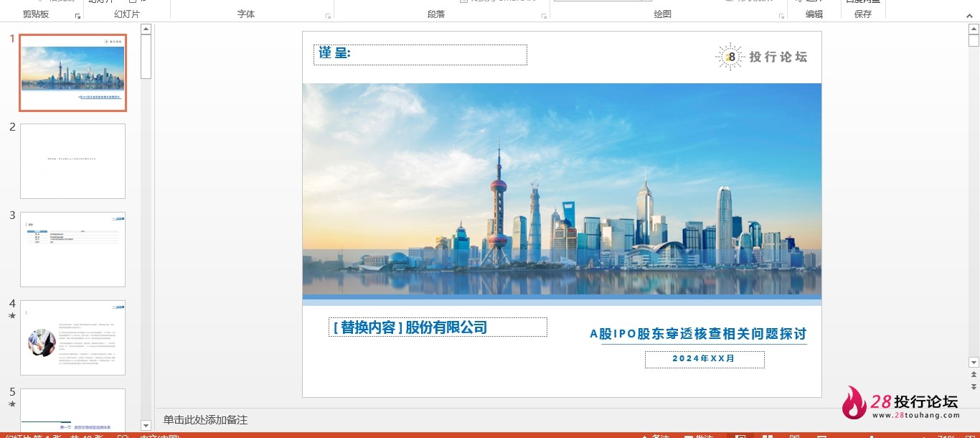Open the 段落 group dialog launcher
Image resolution: width=980 pixels, height=438 pixels.
[x=544, y=15]
